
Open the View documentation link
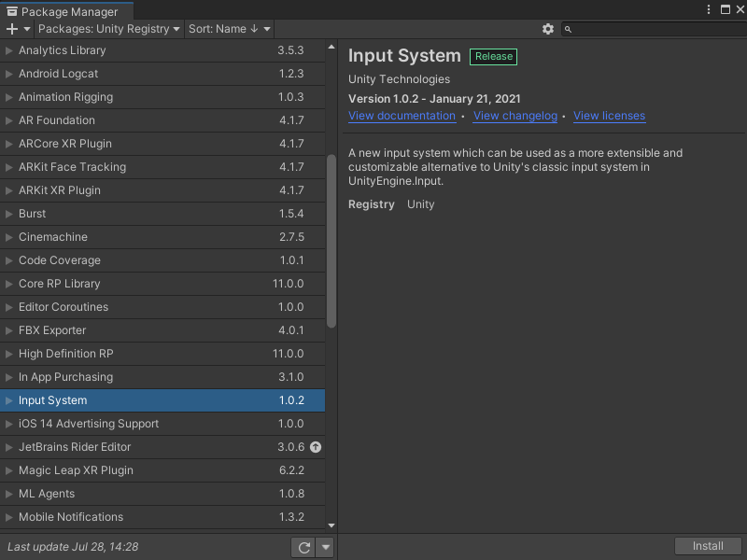pyautogui.click(x=402, y=116)
